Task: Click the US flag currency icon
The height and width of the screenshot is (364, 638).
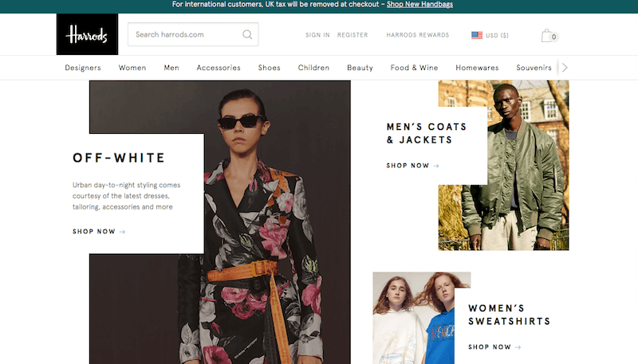Action: 477,35
